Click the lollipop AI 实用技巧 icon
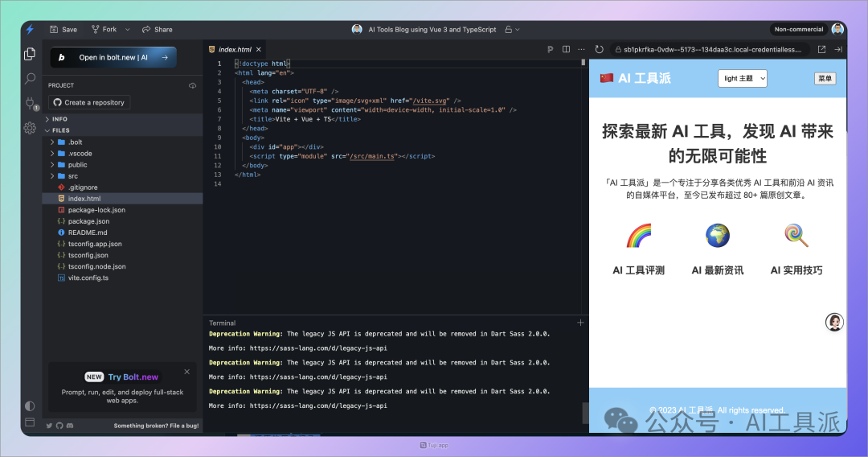Viewport: 868px width, 457px height. pyautogui.click(x=796, y=236)
